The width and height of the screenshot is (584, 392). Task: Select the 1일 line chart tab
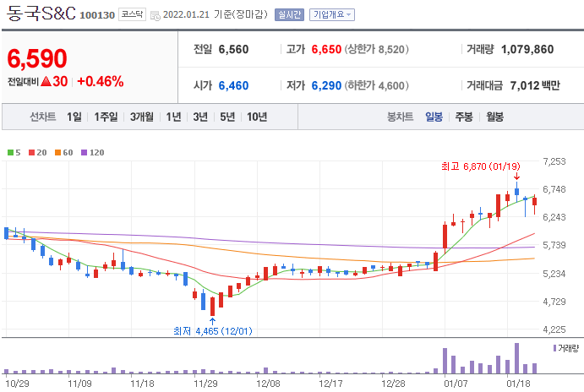tap(74, 117)
